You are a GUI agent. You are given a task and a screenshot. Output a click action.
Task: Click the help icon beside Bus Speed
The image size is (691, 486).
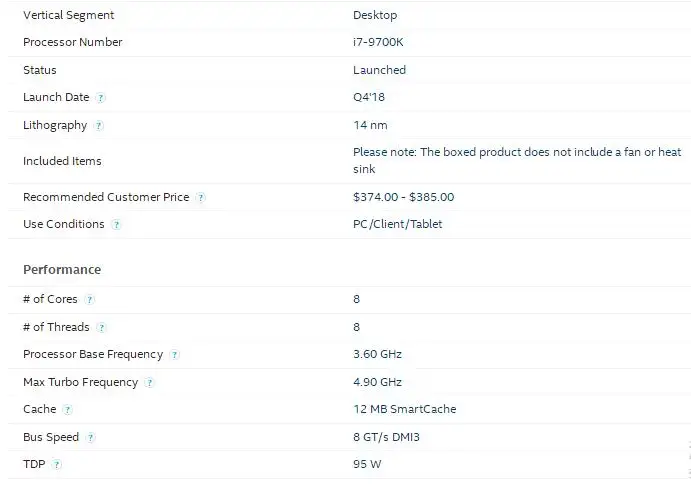(x=90, y=438)
